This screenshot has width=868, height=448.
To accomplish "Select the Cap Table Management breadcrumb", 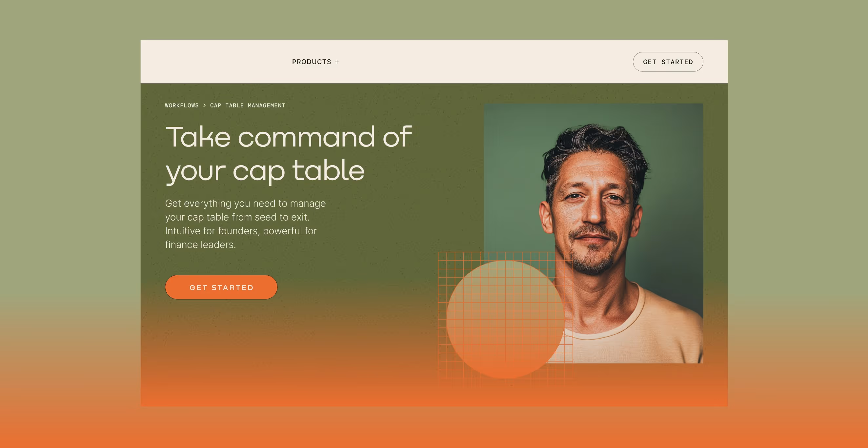I will [x=247, y=106].
